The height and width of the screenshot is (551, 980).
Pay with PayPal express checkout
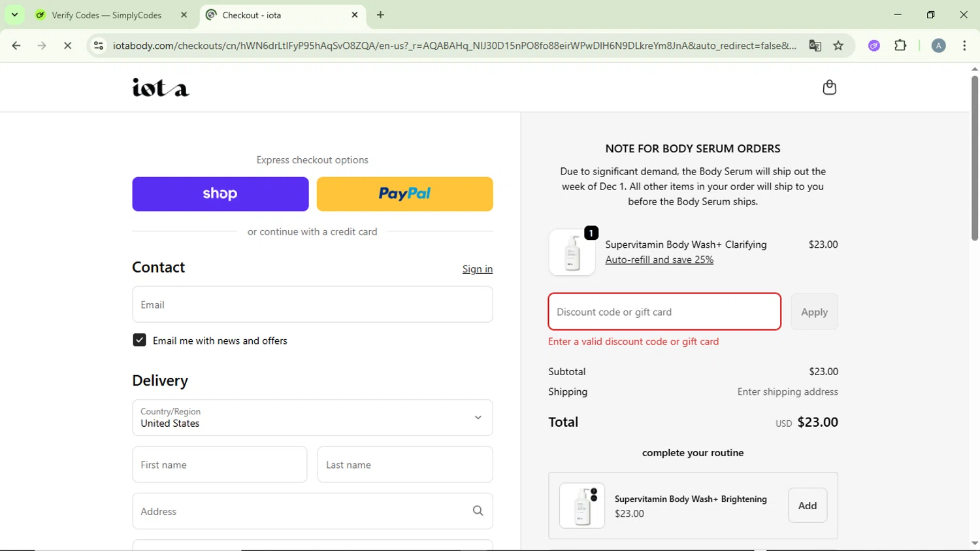pos(404,194)
